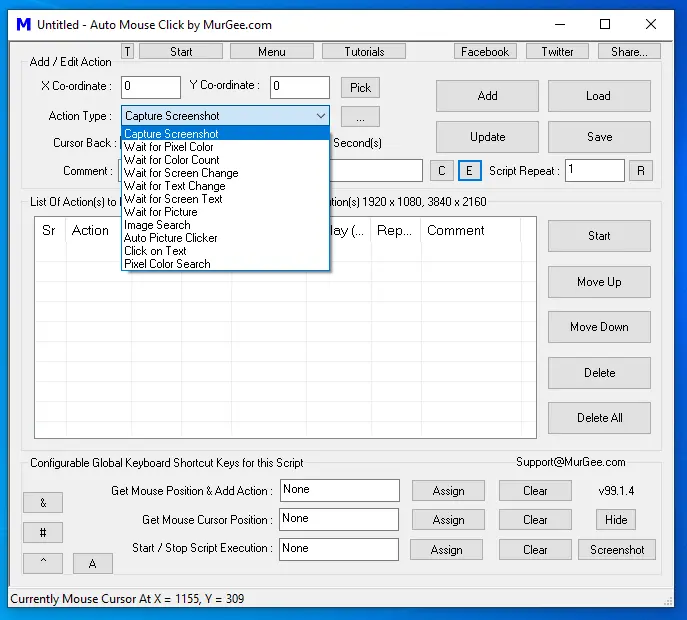Focus Start / Stop Script Execution shortcut field
This screenshot has height=620, width=687.
[x=339, y=549]
